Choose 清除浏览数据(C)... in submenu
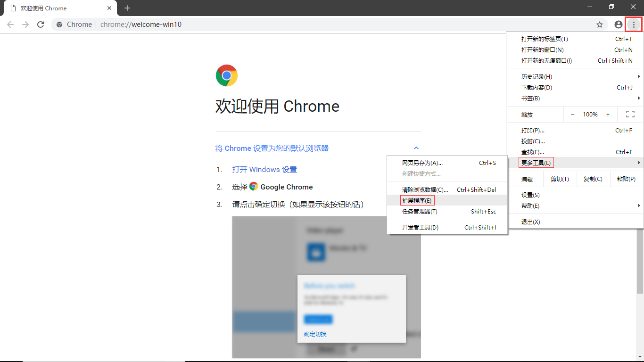The width and height of the screenshot is (644, 362). [x=447, y=189]
